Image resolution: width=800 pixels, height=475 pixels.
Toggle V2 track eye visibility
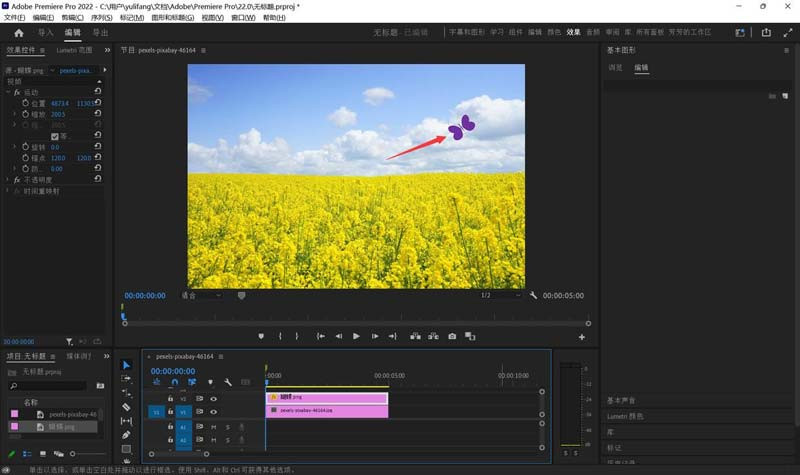[x=213, y=398]
